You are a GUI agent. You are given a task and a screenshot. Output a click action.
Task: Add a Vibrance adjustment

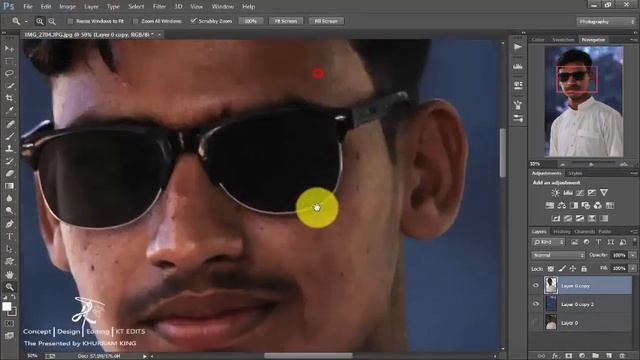coord(604,193)
